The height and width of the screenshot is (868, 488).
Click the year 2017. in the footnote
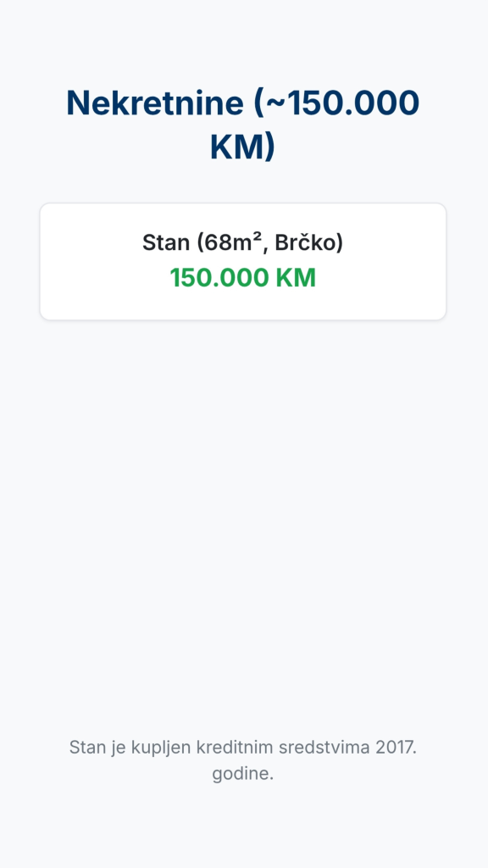click(x=396, y=747)
